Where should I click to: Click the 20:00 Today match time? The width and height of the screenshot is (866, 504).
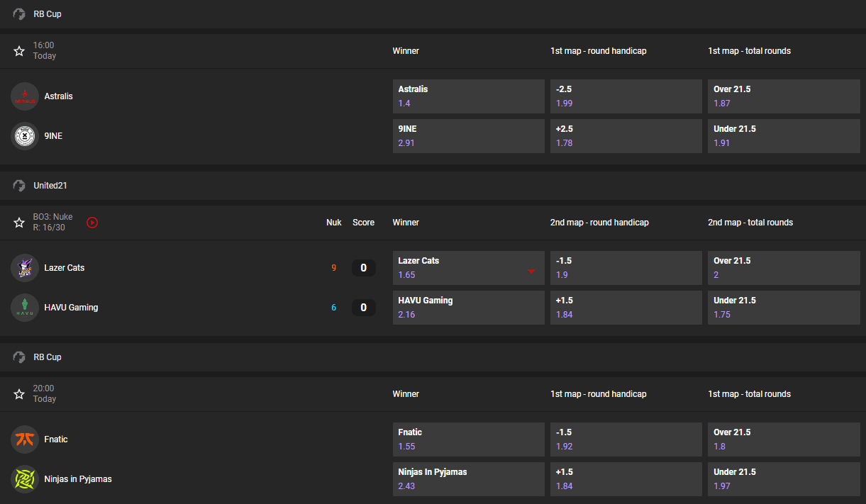click(44, 394)
